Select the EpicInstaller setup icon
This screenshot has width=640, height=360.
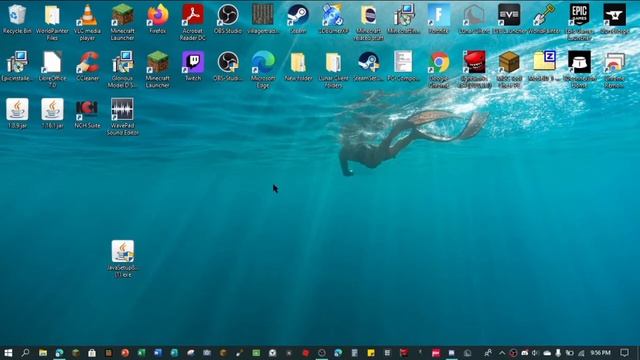click(x=17, y=67)
